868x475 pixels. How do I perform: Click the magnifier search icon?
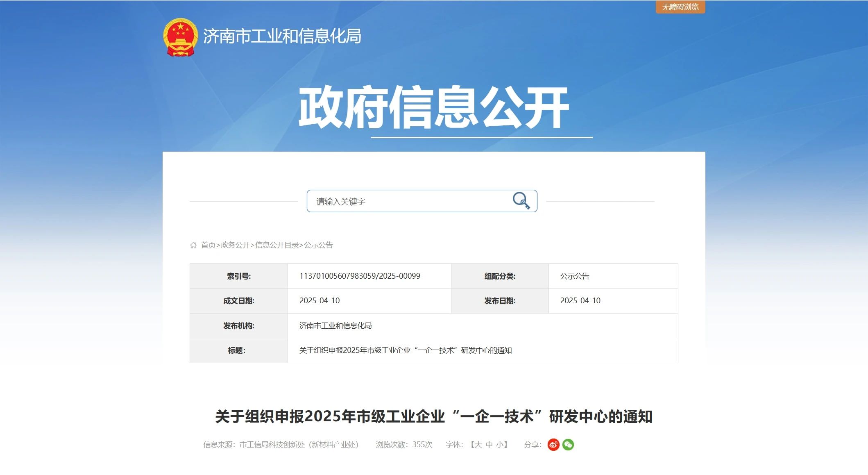click(521, 201)
